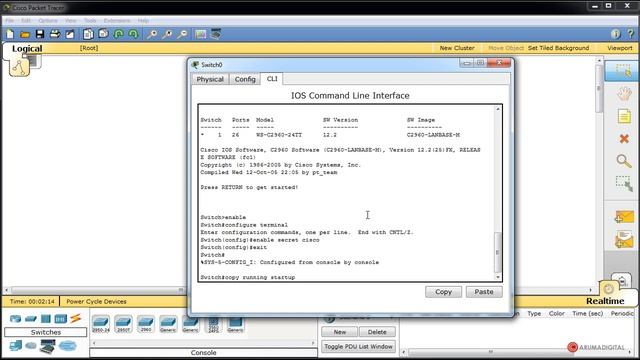The image size is (640, 360).
Task: Choose the Inspect magnifier tool
Action: 624,161
